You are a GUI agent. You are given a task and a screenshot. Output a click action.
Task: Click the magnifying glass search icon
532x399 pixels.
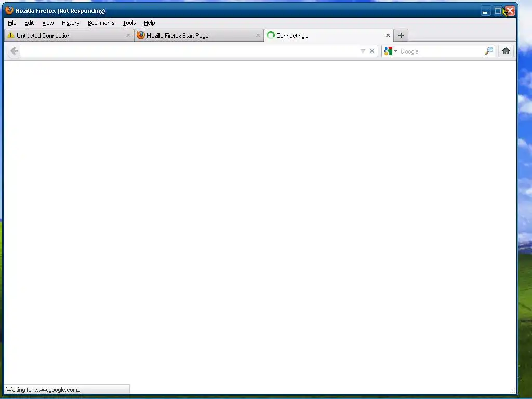pyautogui.click(x=488, y=51)
